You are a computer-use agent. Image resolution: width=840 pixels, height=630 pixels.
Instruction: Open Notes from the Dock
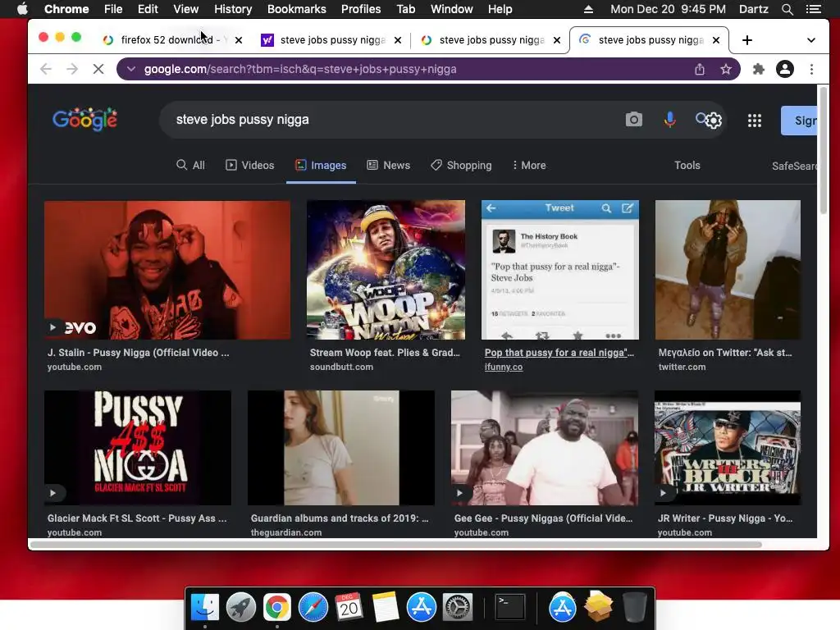385,607
